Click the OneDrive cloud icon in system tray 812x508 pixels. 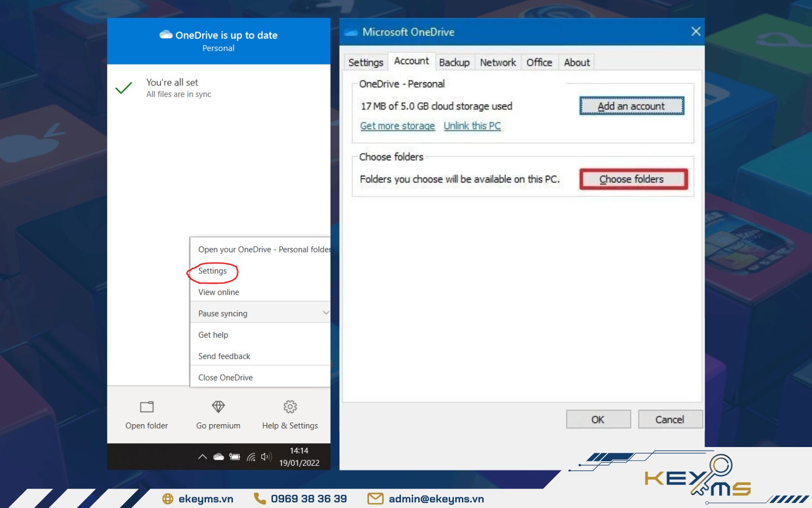[x=218, y=456]
